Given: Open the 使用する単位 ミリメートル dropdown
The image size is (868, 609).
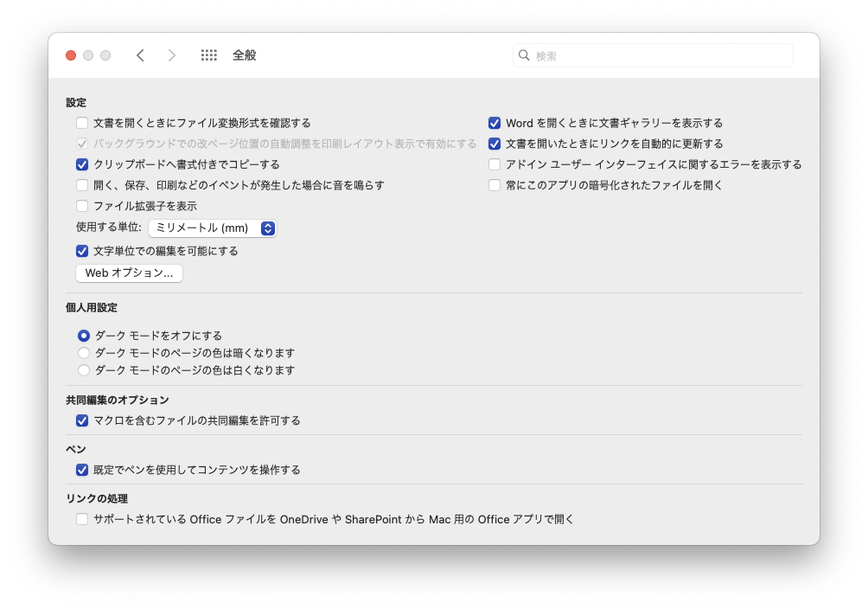Looking at the screenshot, I should [213, 228].
